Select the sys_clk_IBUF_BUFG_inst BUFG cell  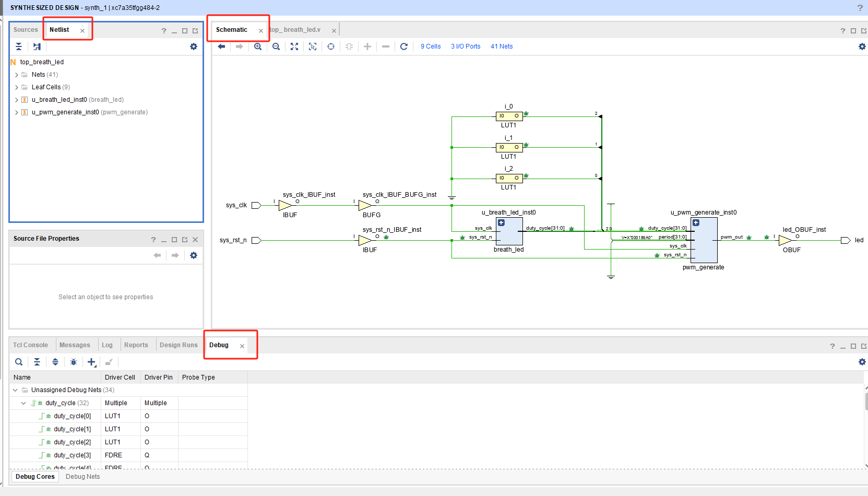(x=365, y=205)
